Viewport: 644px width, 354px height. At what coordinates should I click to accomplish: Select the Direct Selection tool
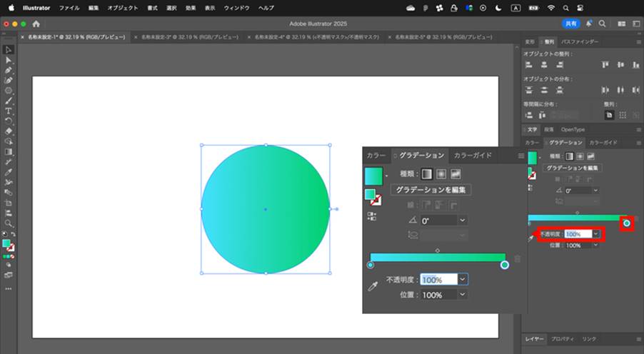pyautogui.click(x=9, y=60)
